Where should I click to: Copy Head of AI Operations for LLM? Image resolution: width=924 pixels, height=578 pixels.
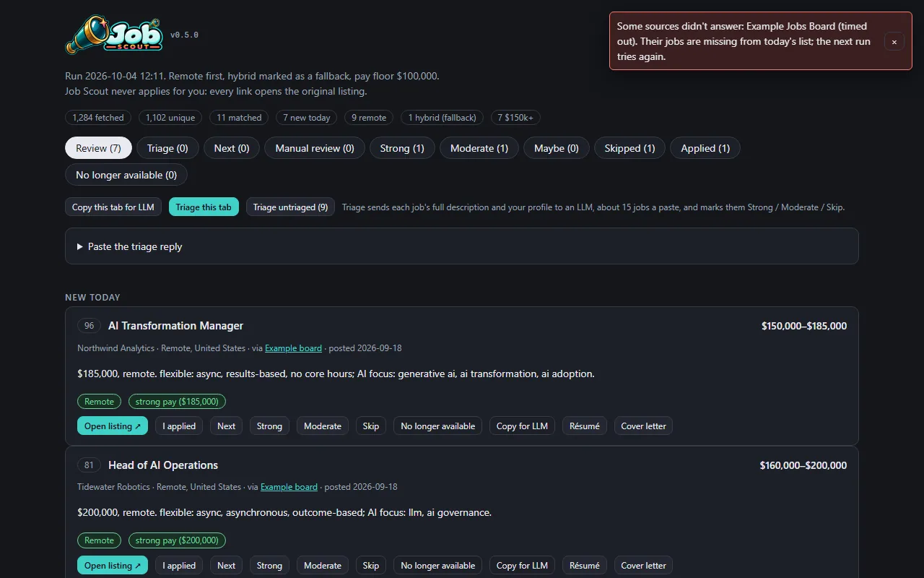(522, 566)
